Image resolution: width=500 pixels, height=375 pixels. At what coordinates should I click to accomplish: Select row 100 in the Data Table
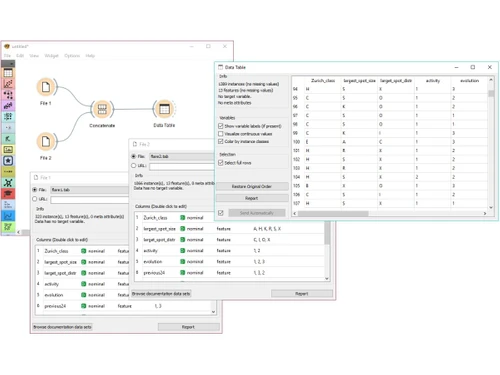click(390, 142)
